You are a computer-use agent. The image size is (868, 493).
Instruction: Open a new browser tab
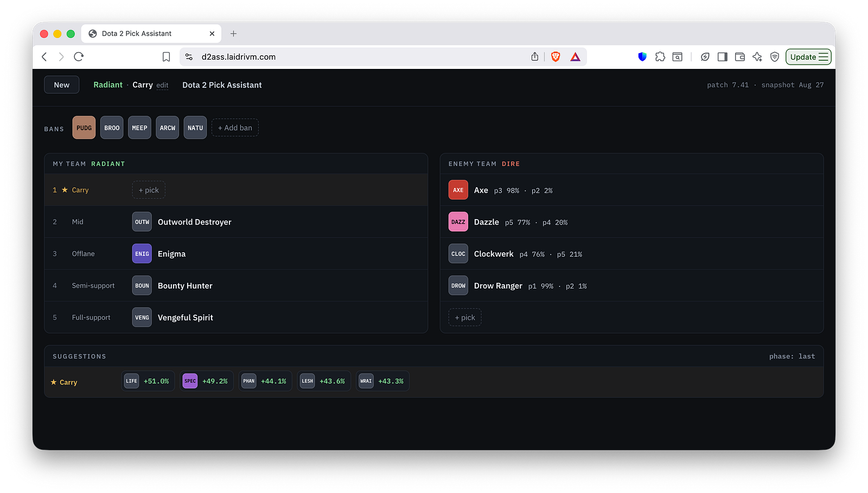[x=234, y=34]
